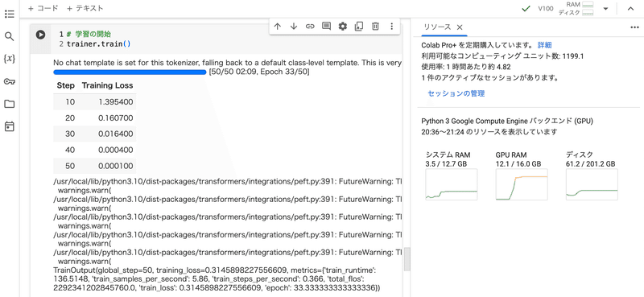Run the trainer.train() cell

40,35
